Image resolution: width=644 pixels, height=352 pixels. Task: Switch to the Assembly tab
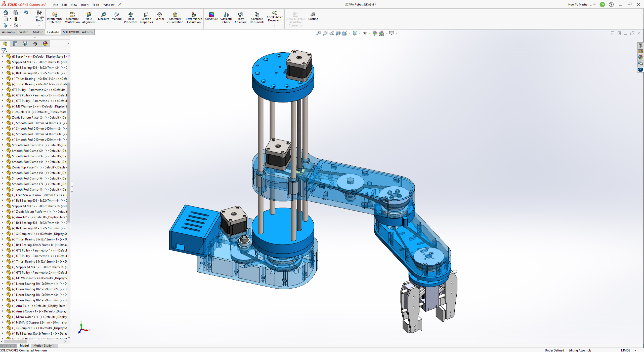point(8,32)
